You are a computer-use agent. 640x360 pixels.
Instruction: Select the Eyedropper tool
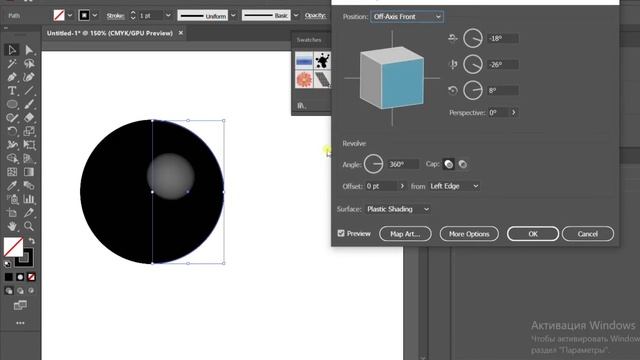coord(12,185)
